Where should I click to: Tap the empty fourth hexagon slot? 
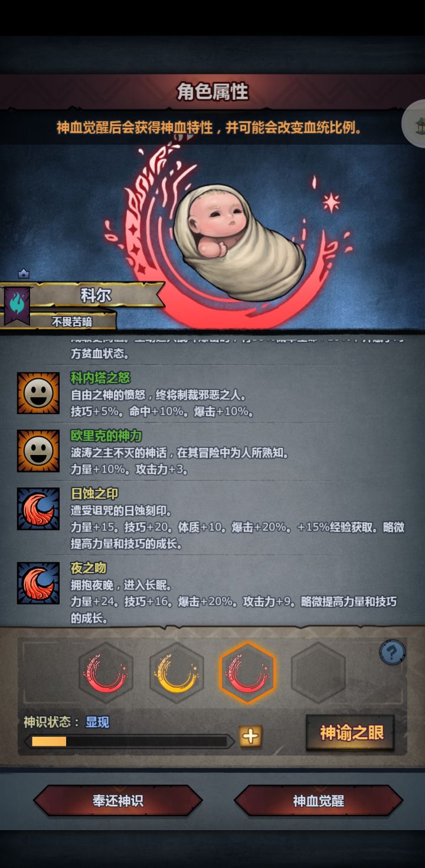[318, 672]
